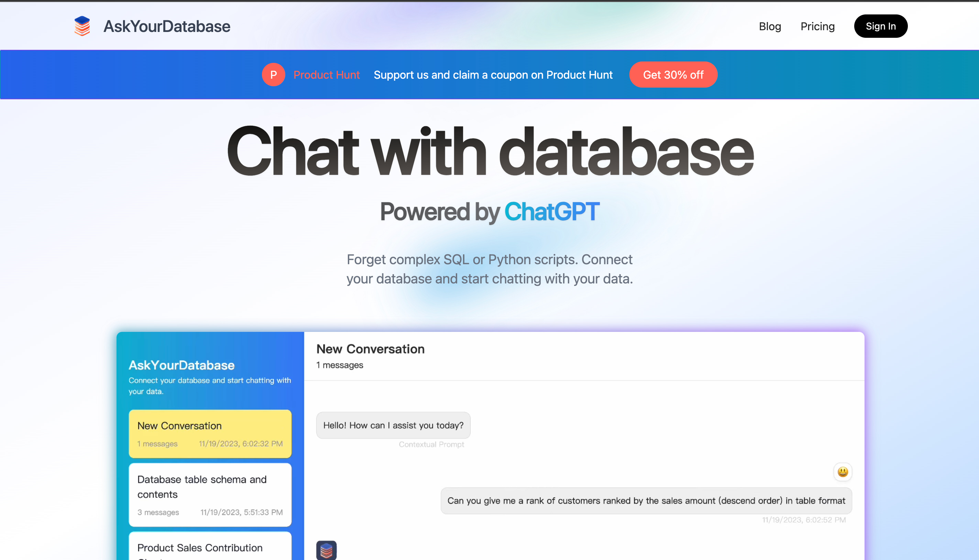Screen dimensions: 979x560
Task: Click the 'New Conversation' chat header title
Action: (370, 349)
